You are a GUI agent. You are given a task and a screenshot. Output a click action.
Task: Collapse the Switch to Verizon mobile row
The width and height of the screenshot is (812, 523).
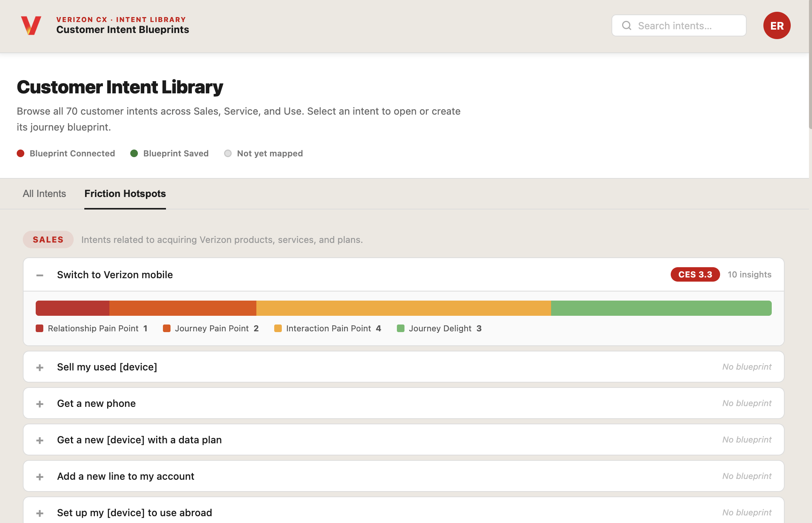pyautogui.click(x=40, y=275)
